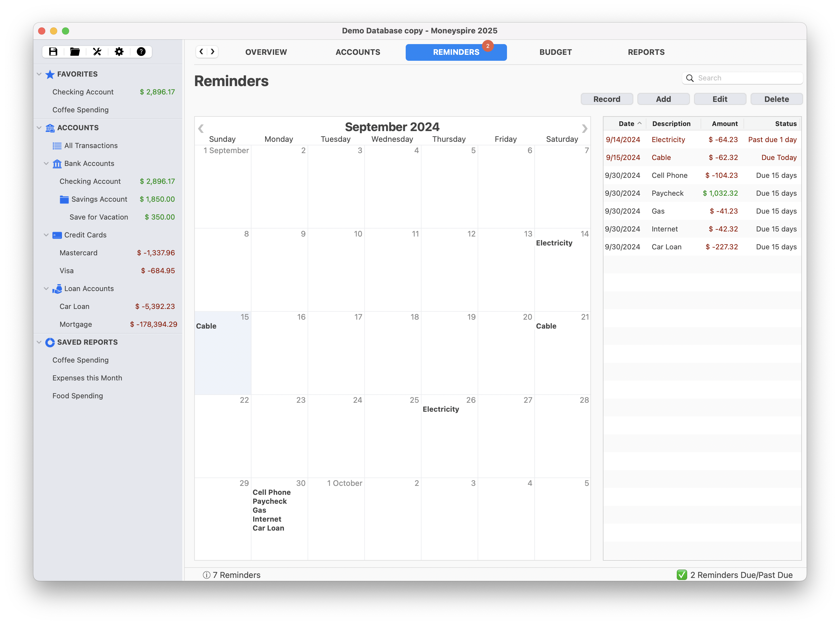Select Cable reminder row Due Today
This screenshot has width=840, height=625.
[x=702, y=157]
